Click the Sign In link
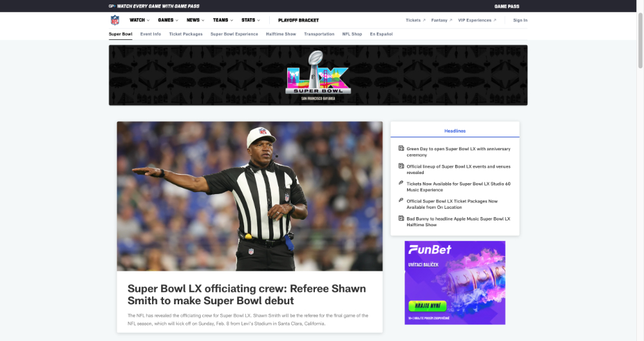 click(x=520, y=20)
